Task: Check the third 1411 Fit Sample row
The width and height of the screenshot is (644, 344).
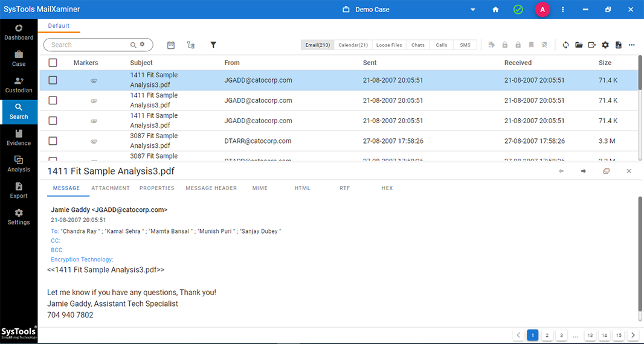Action: pyautogui.click(x=53, y=121)
